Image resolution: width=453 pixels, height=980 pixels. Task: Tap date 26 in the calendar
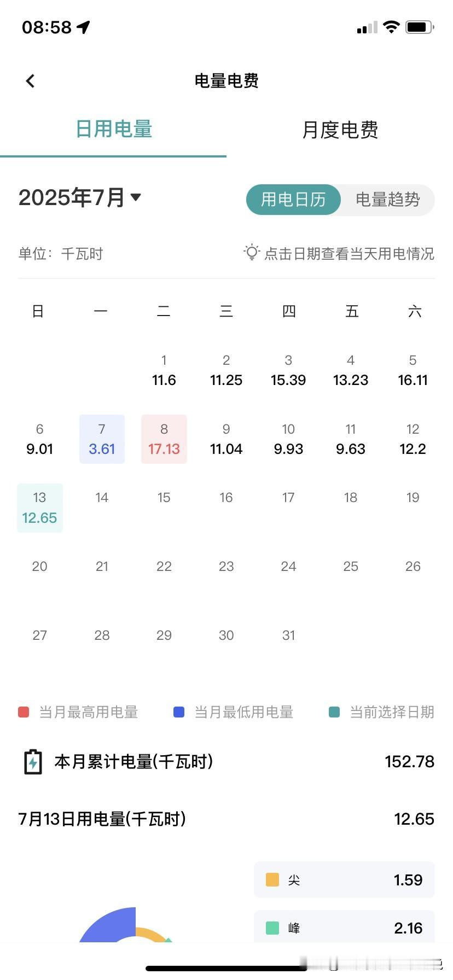pyautogui.click(x=413, y=567)
